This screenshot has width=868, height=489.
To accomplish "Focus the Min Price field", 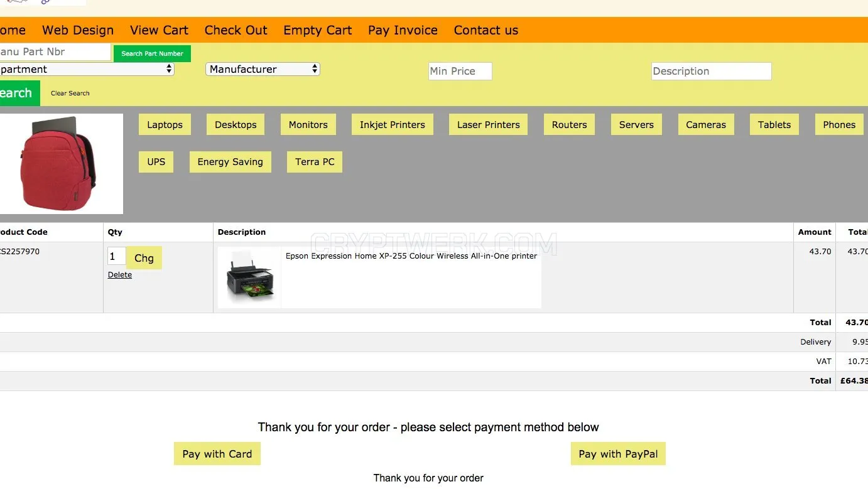I will point(460,71).
